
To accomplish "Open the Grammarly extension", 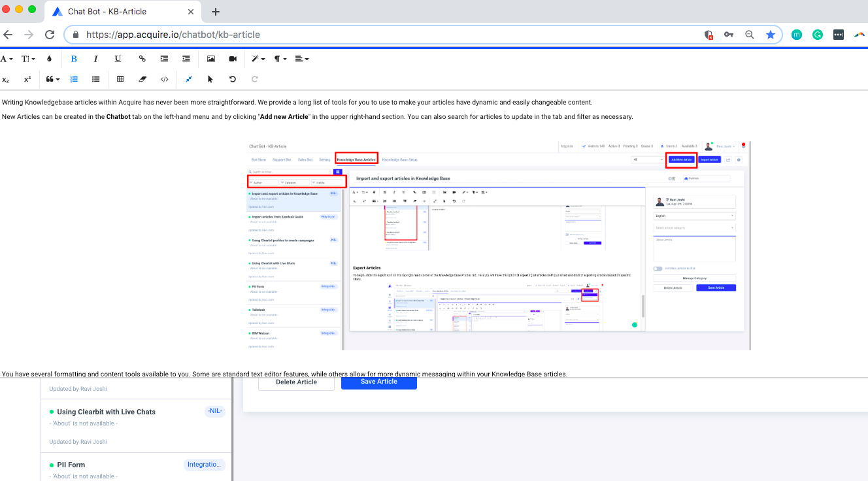I will pyautogui.click(x=818, y=35).
